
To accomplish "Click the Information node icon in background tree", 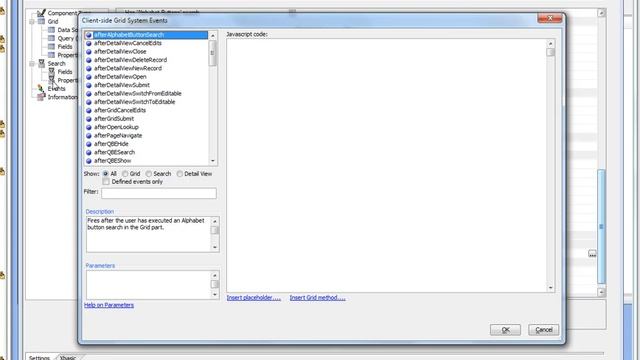I will pos(41,97).
